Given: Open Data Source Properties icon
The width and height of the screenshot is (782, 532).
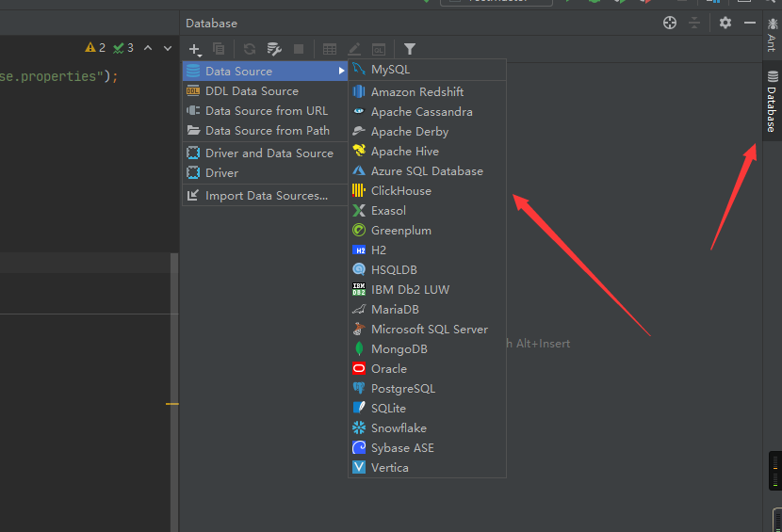Looking at the screenshot, I should (274, 49).
